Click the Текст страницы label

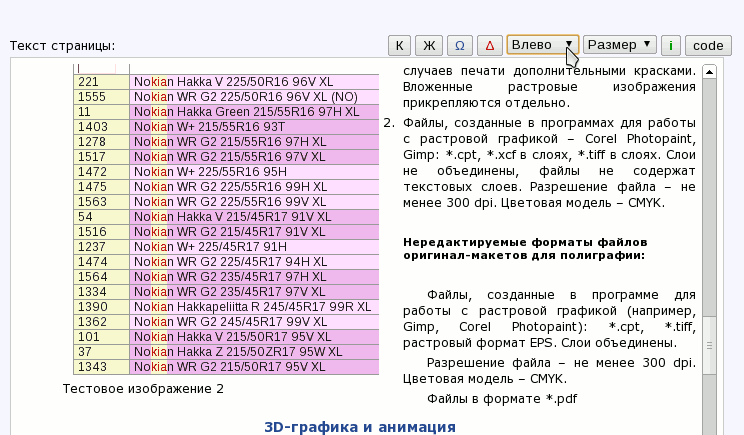63,46
